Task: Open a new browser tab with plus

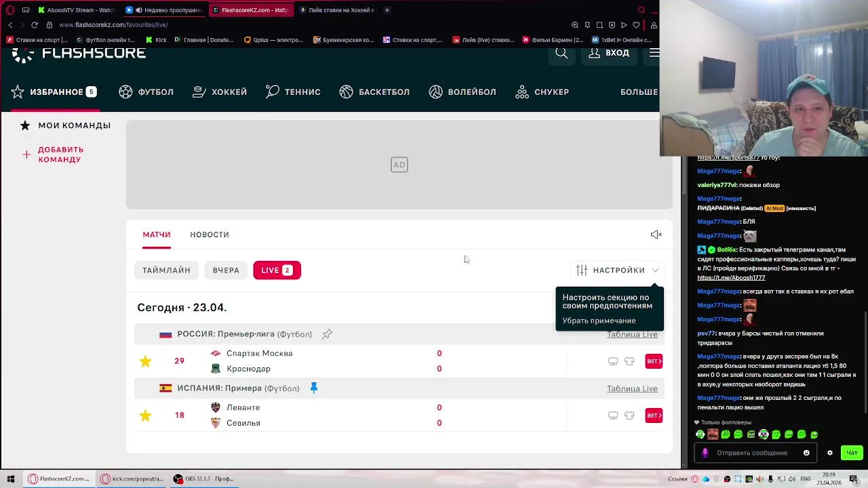Action: tap(387, 10)
